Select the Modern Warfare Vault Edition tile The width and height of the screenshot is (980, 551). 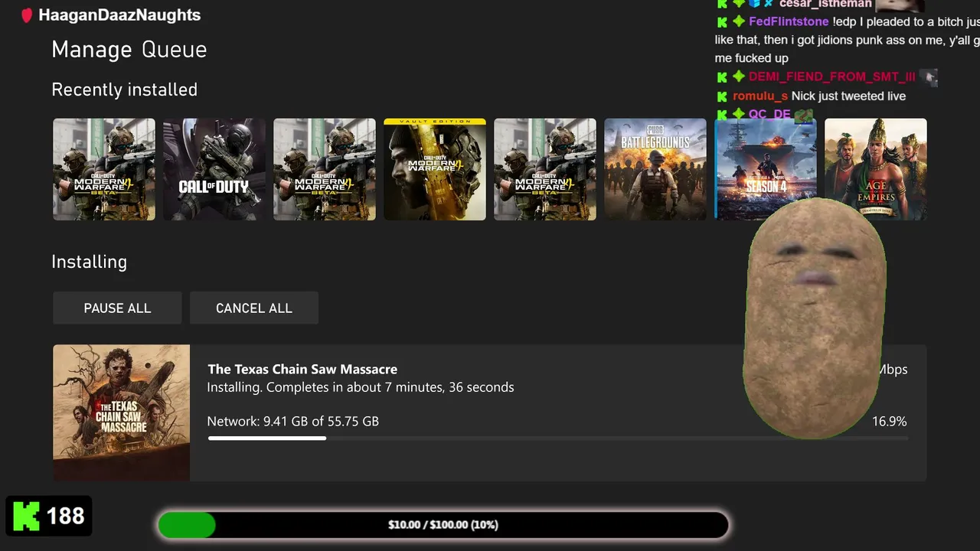point(435,169)
